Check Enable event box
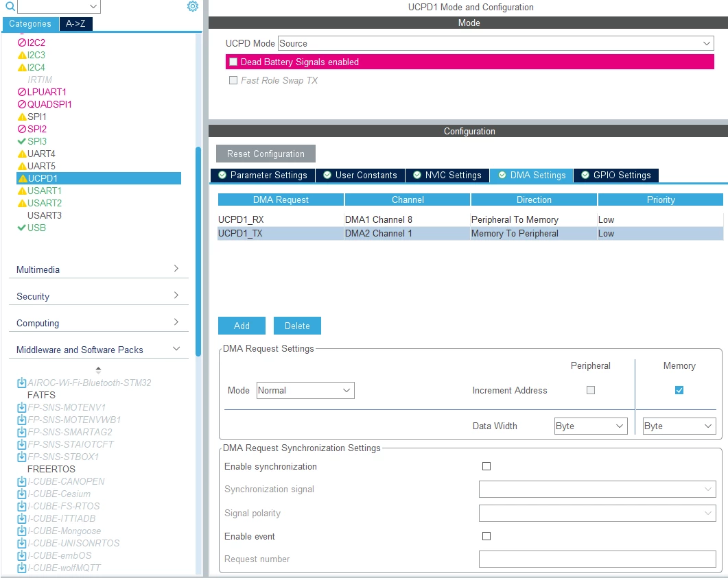728x580 pixels. pyautogui.click(x=486, y=536)
